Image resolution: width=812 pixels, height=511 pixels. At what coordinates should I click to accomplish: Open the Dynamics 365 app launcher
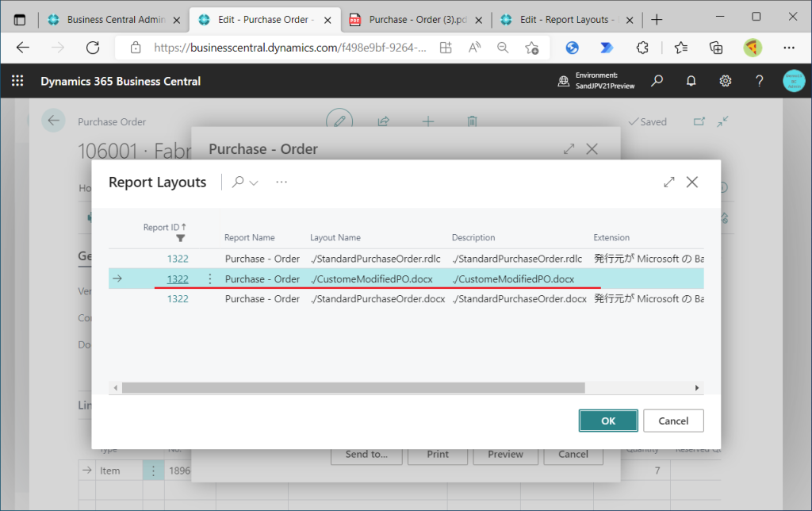pos(17,81)
